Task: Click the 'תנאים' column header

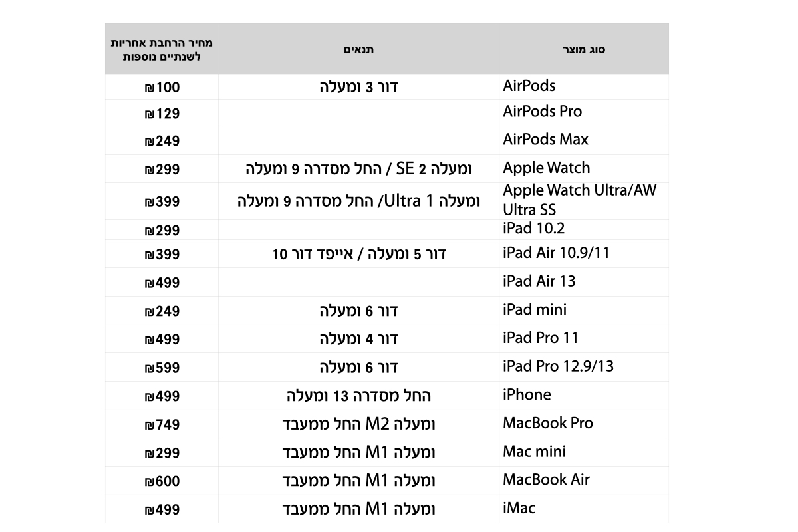Action: 358,49
